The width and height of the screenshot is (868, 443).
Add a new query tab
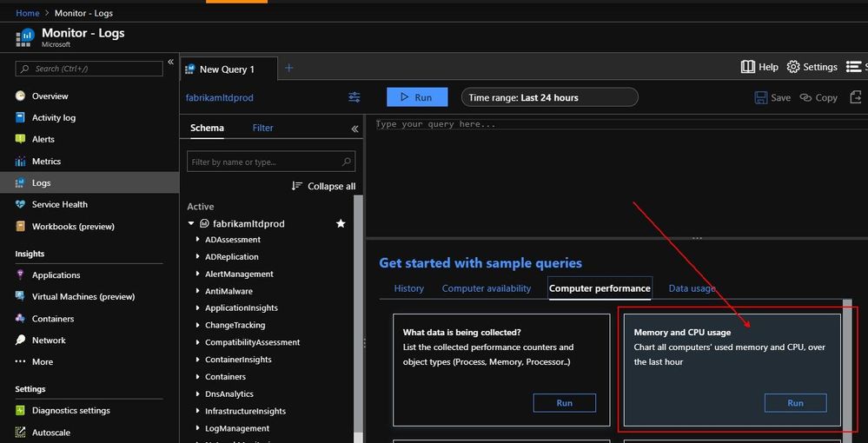[288, 68]
